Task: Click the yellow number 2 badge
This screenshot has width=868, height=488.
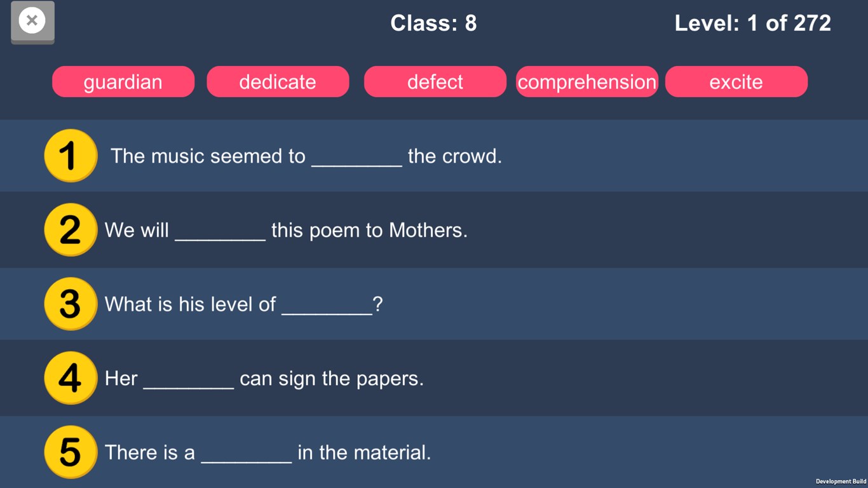Action: tap(70, 229)
